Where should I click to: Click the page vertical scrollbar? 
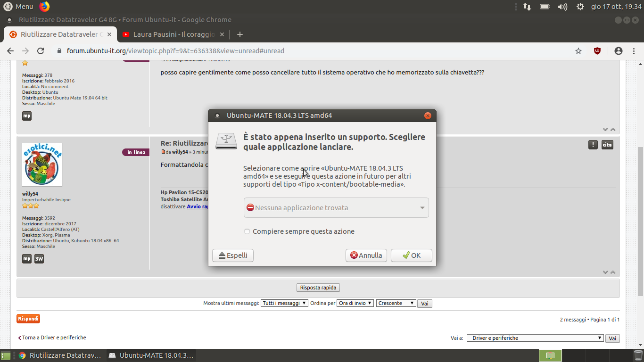point(640,221)
